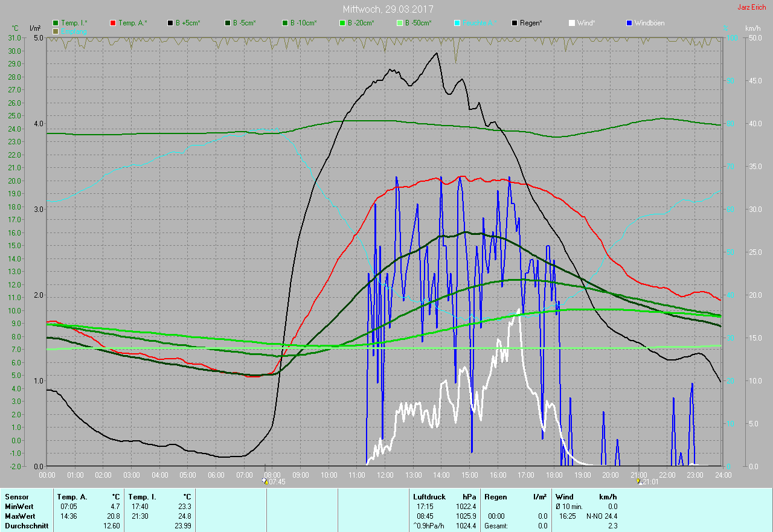773x532 pixels.
Task: Click the black Regen legend square
Action: [x=515, y=23]
